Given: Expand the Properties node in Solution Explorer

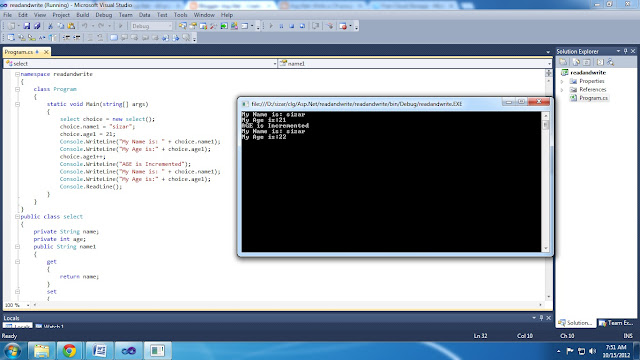Looking at the screenshot, I should [x=562, y=81].
